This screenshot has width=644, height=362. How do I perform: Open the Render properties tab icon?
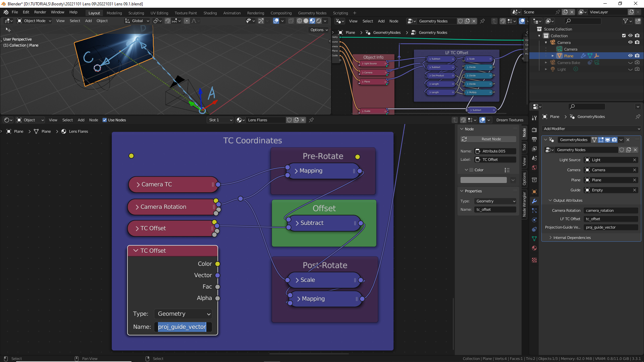(534, 130)
